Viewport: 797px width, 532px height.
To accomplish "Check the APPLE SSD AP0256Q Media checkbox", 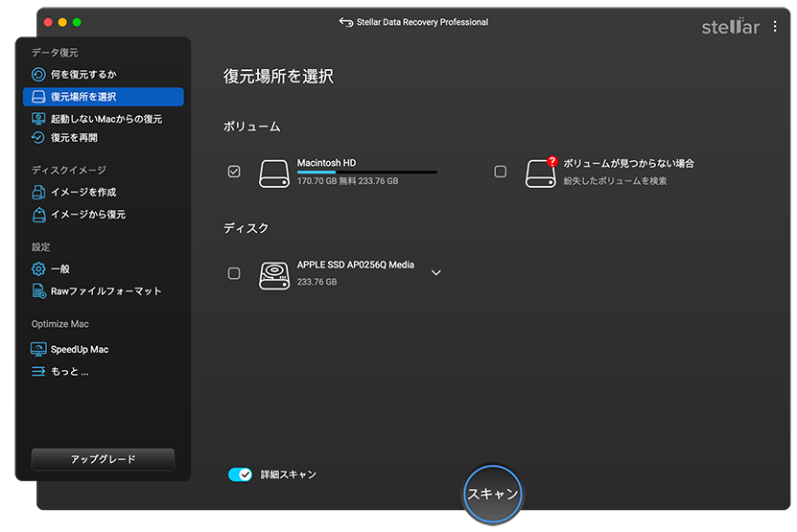I will tap(234, 273).
